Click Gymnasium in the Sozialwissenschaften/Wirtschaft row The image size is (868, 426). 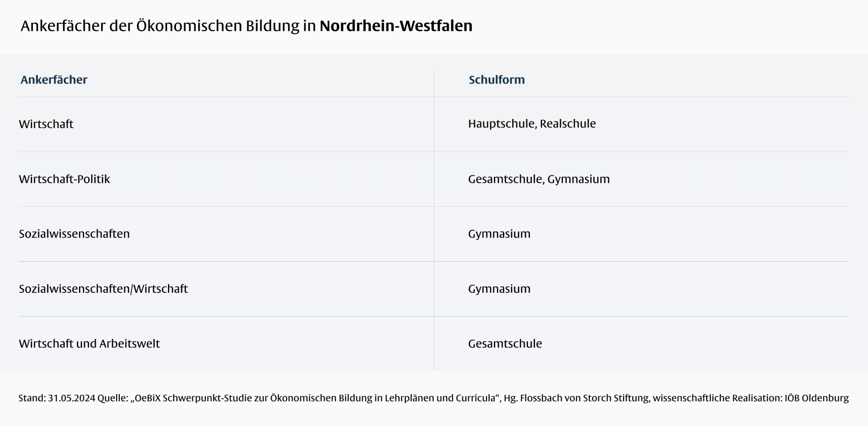[499, 289]
